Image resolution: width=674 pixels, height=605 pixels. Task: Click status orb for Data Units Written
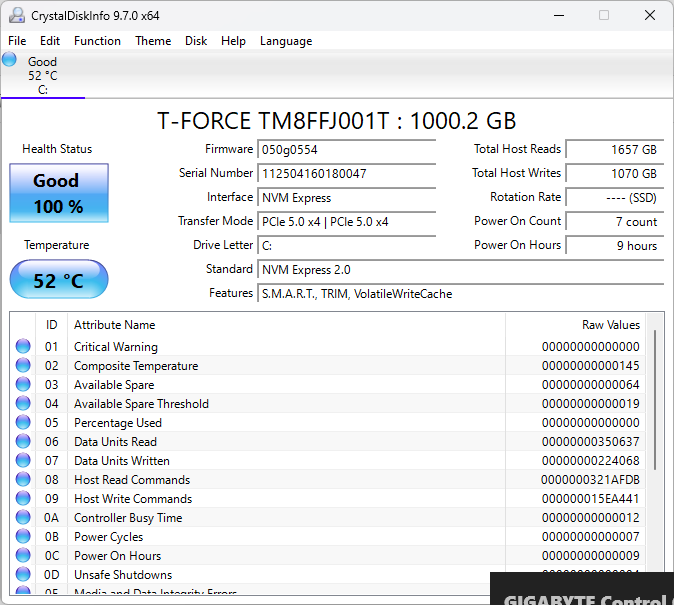[x=23, y=460]
